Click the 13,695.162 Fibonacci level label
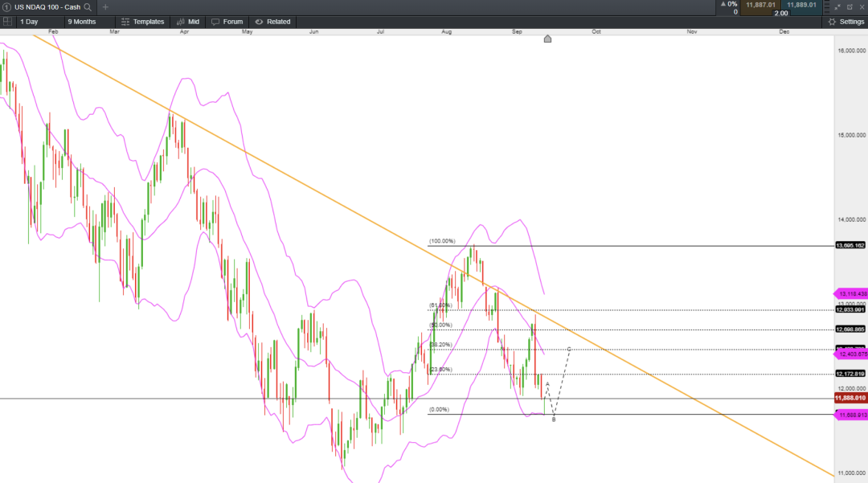The image size is (868, 483). tap(850, 245)
